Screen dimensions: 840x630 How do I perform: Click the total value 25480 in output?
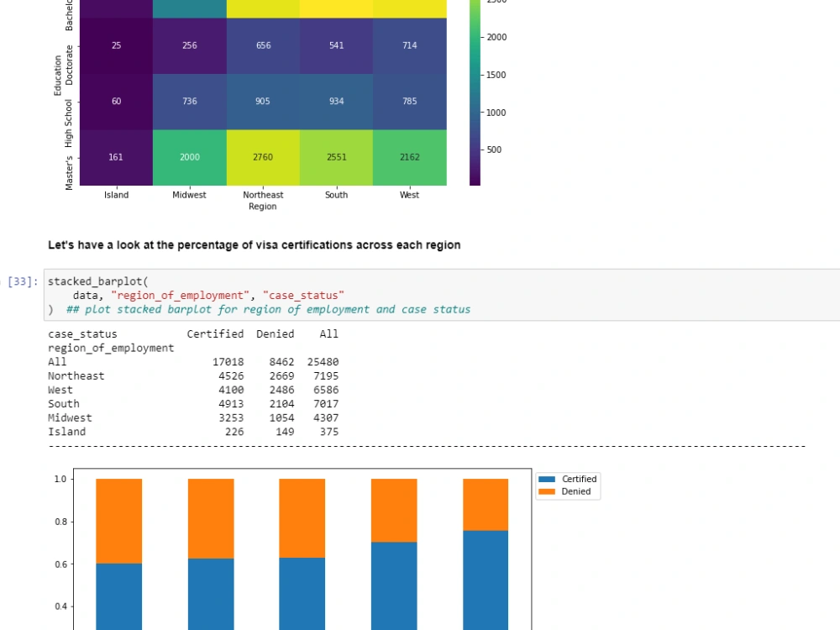click(x=323, y=362)
